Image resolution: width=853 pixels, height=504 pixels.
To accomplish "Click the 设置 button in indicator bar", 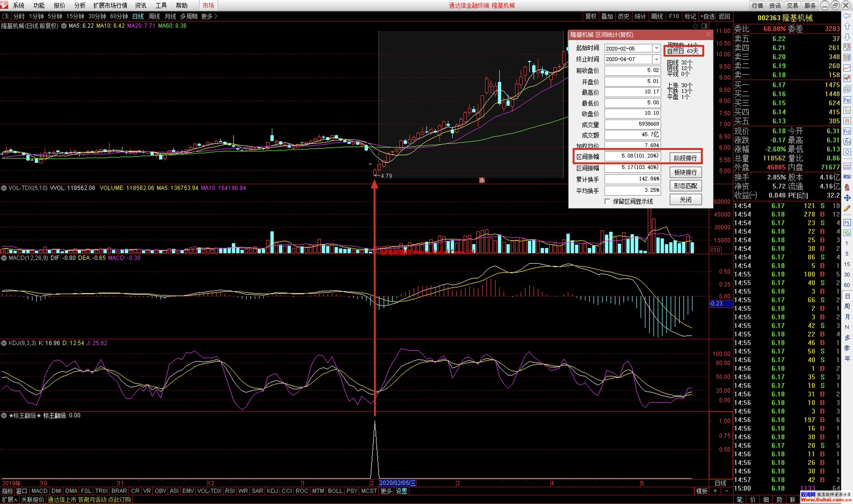I will click(x=401, y=491).
